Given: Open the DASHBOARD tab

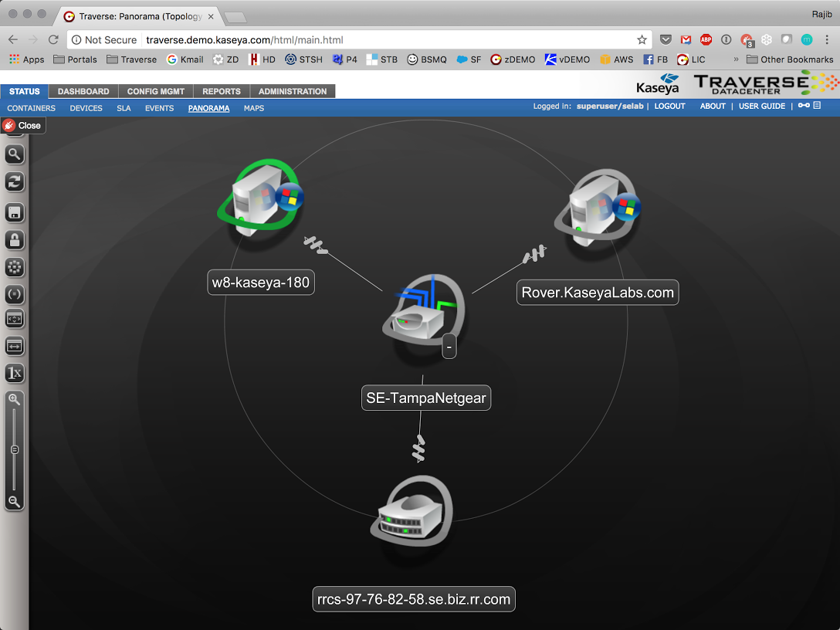Looking at the screenshot, I should point(83,91).
